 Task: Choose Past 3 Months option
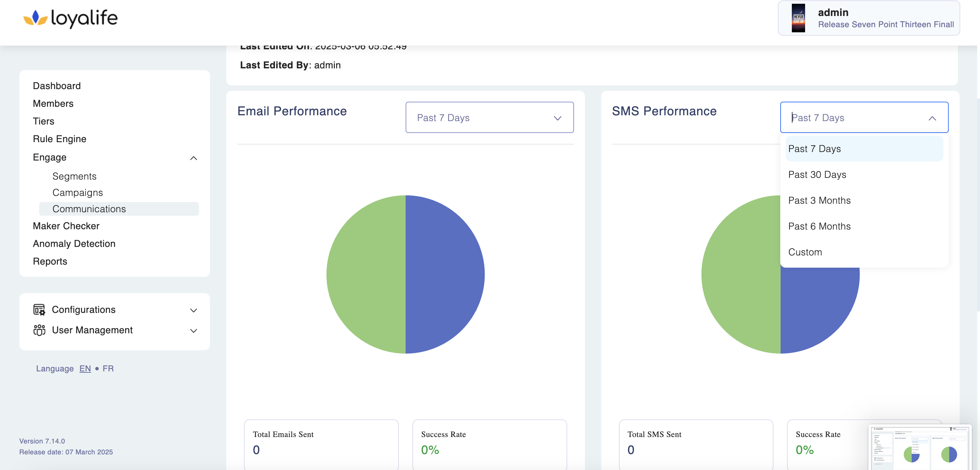pyautogui.click(x=819, y=200)
